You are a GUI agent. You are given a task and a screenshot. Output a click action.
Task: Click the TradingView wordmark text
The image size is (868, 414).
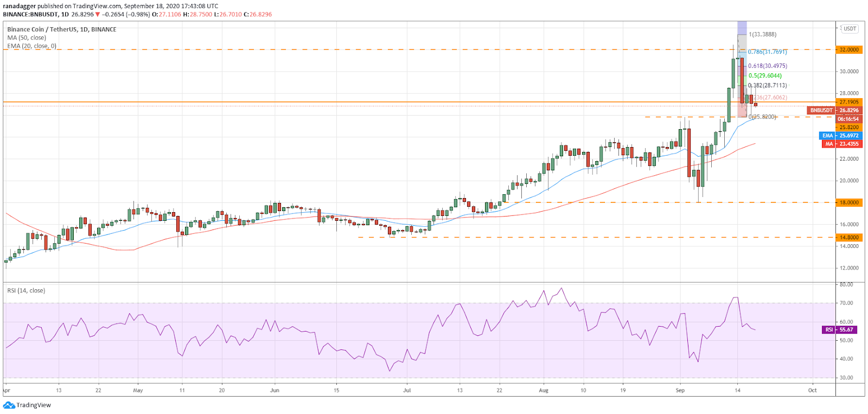(x=34, y=405)
